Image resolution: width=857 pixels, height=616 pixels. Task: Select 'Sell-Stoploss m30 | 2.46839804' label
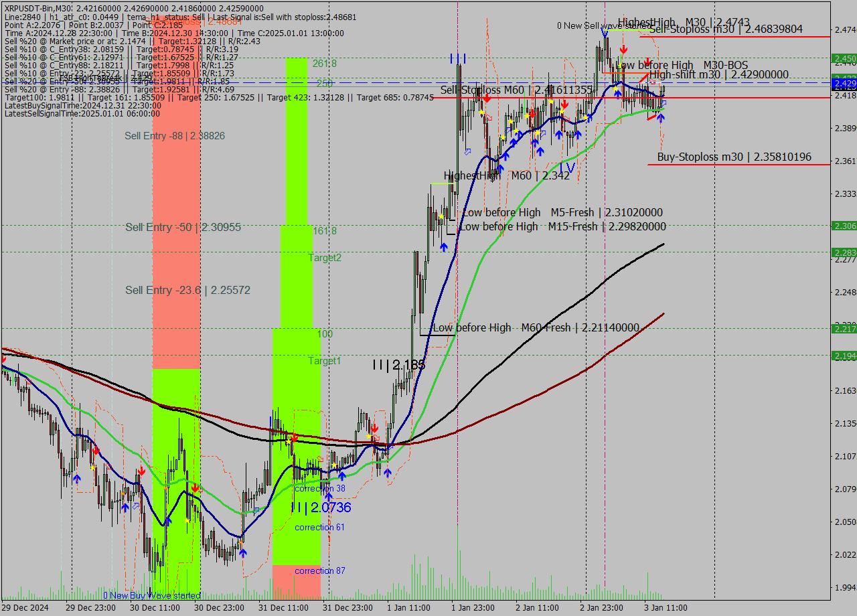(x=726, y=29)
